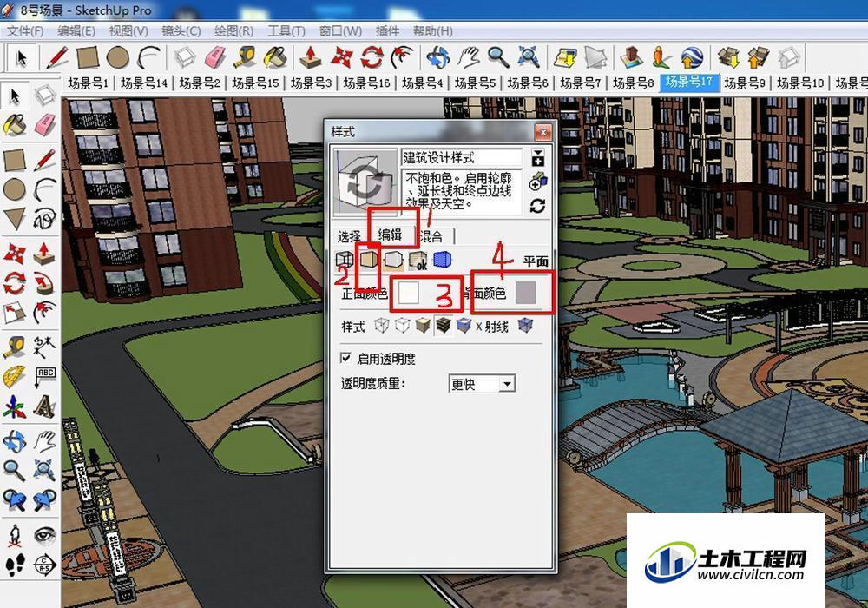Toggle wireframe face style cube
Viewport: 868px width, 608px height.
click(x=381, y=326)
